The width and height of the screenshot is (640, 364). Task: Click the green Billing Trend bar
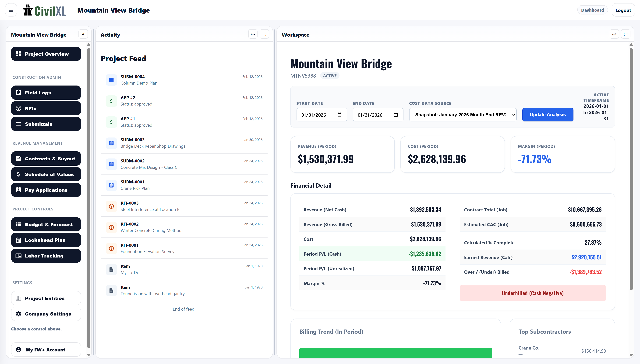(396, 353)
